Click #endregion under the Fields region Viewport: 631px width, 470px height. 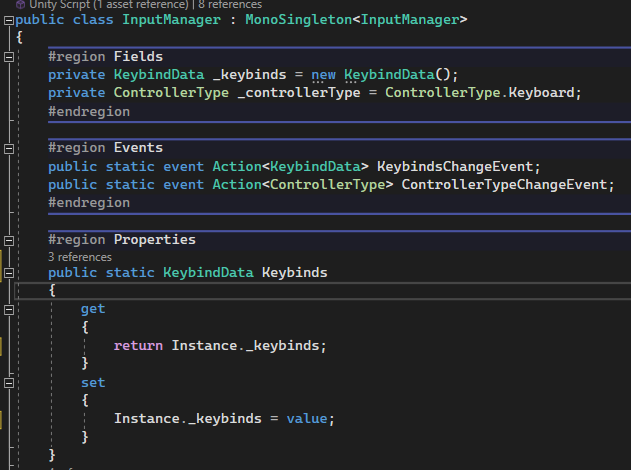(89, 111)
